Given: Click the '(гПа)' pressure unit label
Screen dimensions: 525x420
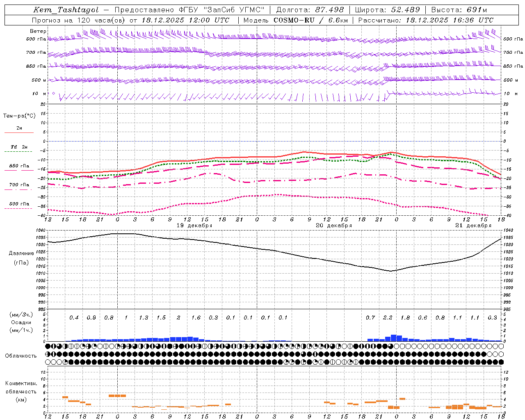Looking at the screenshot, I should pos(21,263).
